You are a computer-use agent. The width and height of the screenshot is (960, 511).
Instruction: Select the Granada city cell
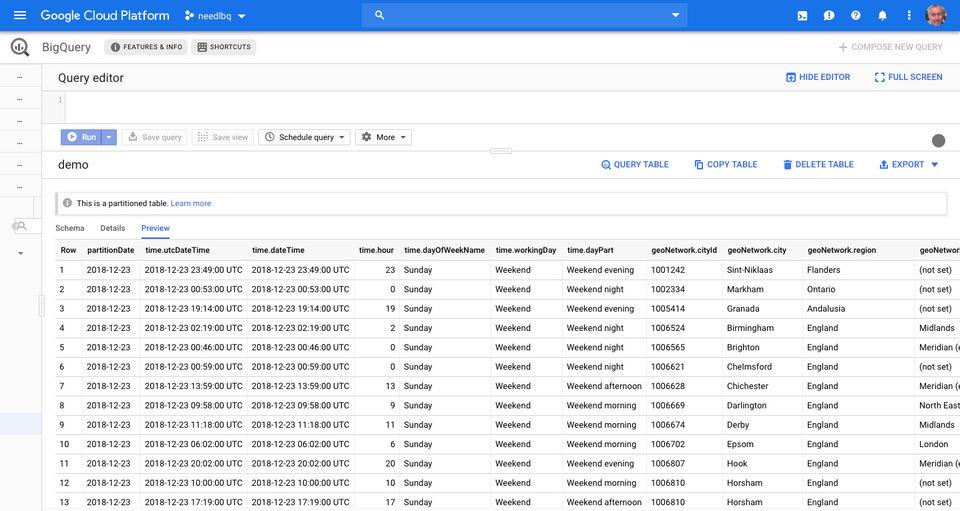click(x=743, y=309)
